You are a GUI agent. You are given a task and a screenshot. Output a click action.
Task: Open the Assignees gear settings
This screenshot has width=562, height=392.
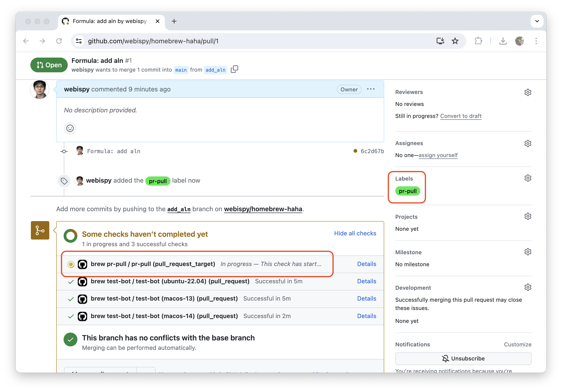coord(528,143)
